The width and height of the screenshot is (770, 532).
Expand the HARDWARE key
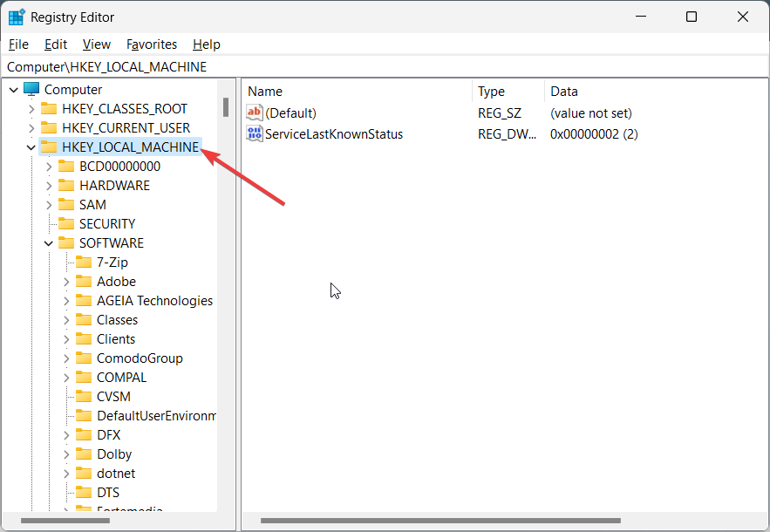coord(49,186)
